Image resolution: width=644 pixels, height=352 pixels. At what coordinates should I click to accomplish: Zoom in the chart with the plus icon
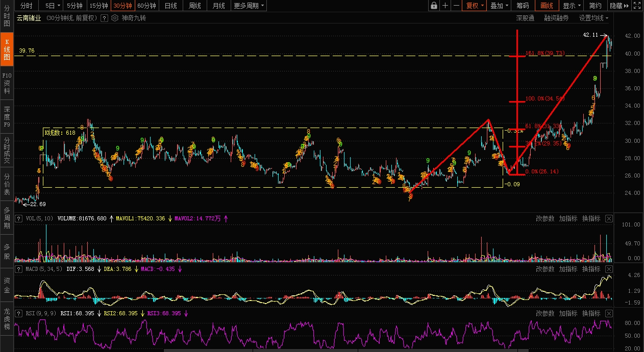tap(445, 6)
